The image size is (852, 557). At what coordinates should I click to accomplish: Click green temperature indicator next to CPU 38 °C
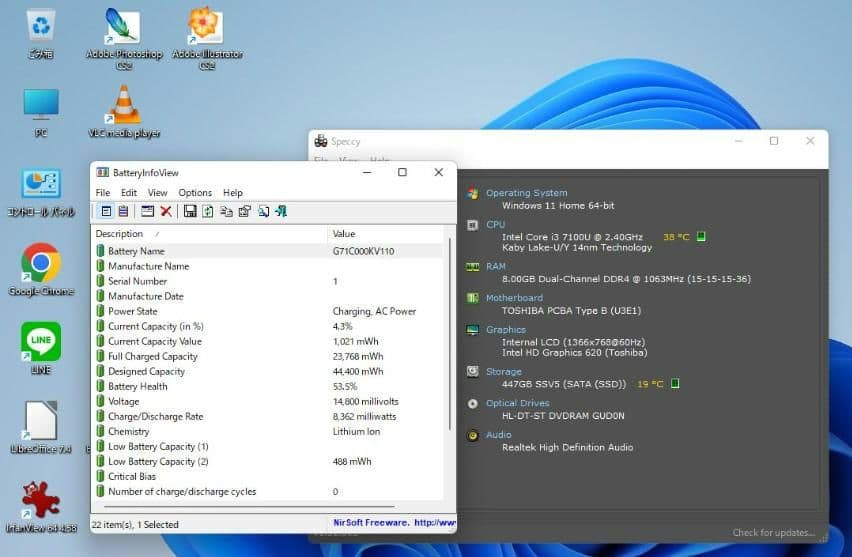point(701,236)
